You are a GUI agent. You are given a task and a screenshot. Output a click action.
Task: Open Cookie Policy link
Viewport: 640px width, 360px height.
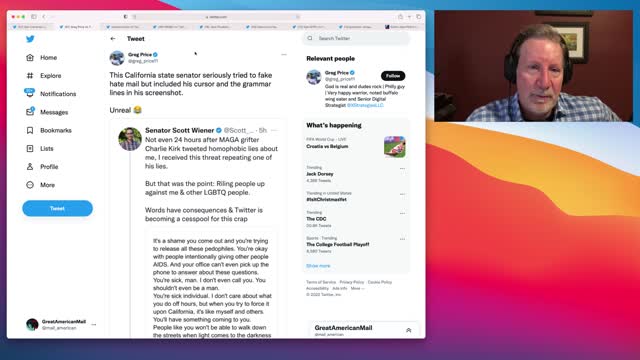point(380,282)
